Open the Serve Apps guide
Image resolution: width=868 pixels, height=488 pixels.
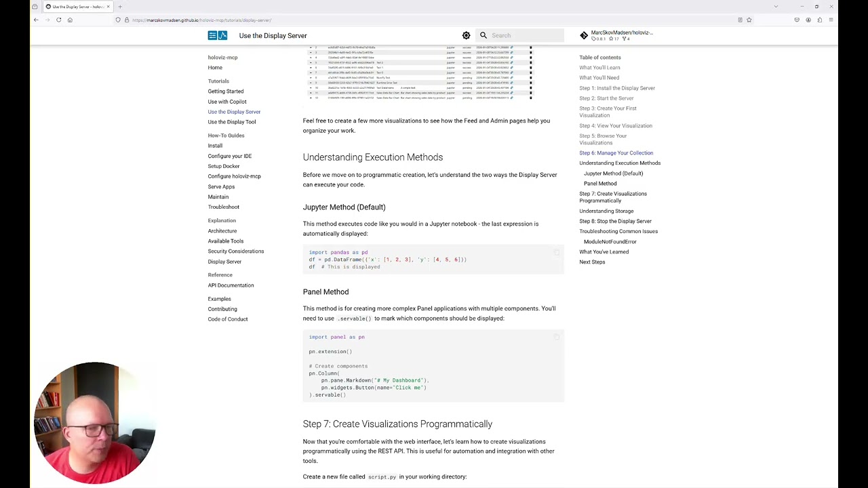[x=221, y=186]
